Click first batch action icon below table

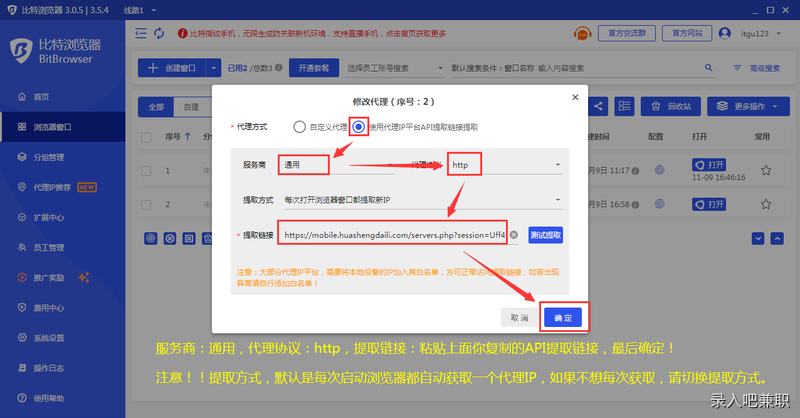point(151,238)
